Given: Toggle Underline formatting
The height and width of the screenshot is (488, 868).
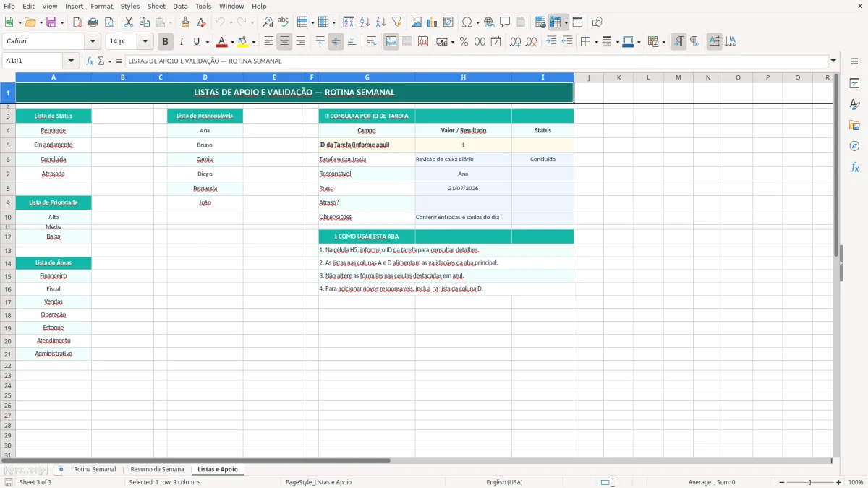Looking at the screenshot, I should point(196,42).
